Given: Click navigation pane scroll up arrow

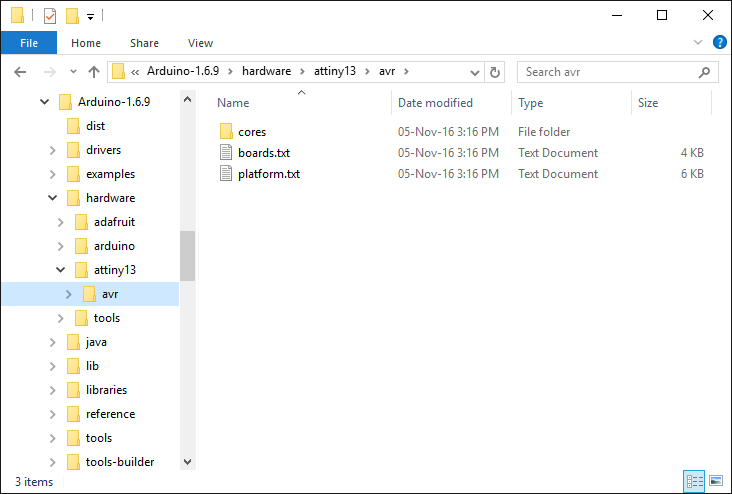Looking at the screenshot, I should (x=187, y=99).
